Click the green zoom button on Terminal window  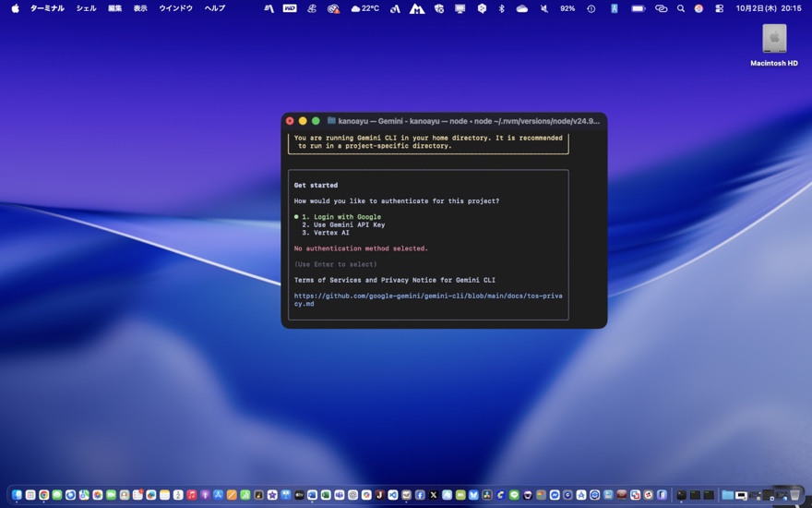pyautogui.click(x=316, y=121)
